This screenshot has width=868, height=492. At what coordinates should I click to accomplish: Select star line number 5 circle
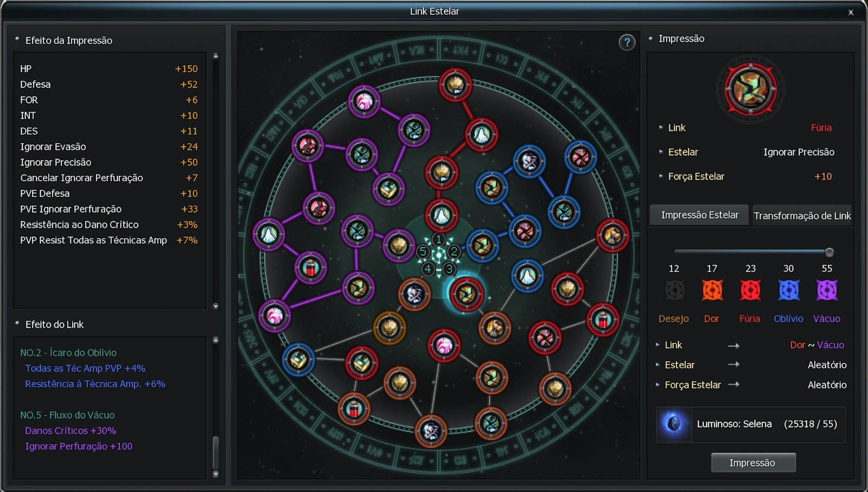423,251
